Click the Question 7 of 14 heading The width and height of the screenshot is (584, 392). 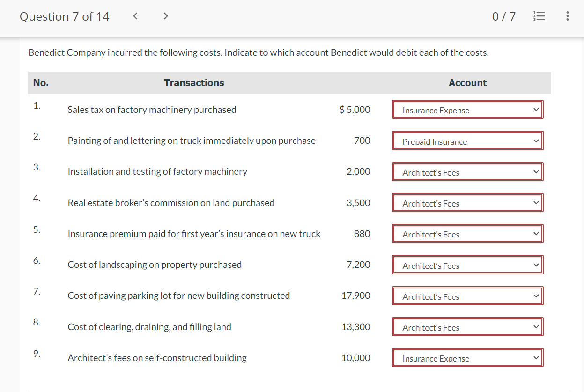64,16
